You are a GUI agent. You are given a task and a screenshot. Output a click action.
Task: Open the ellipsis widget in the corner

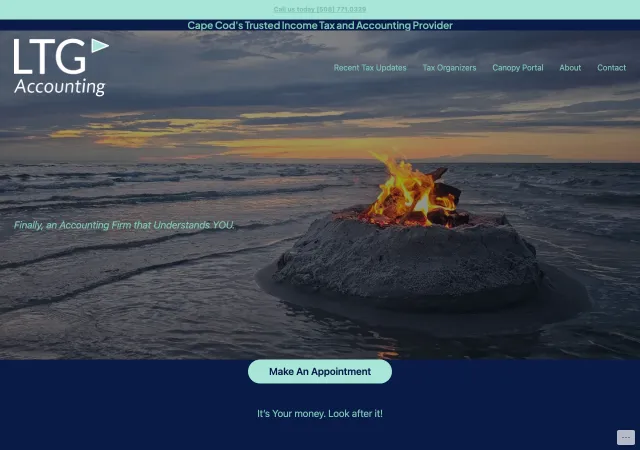626,437
